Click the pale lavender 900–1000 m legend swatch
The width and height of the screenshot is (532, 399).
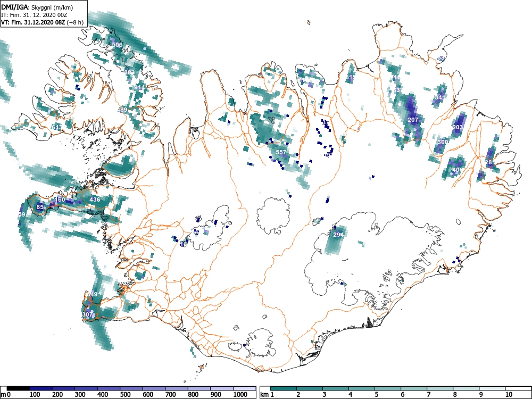pos(222,388)
